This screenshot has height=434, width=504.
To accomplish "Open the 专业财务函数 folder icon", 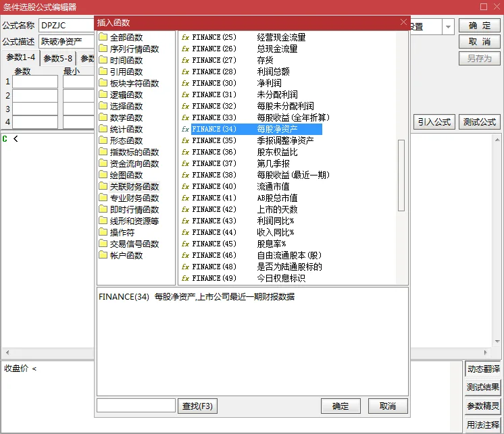I will [103, 198].
